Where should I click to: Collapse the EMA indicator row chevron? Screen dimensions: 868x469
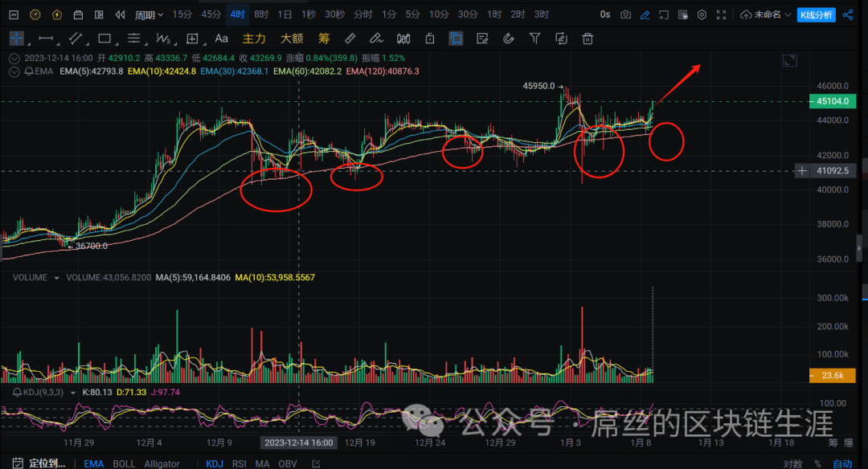coord(14,71)
